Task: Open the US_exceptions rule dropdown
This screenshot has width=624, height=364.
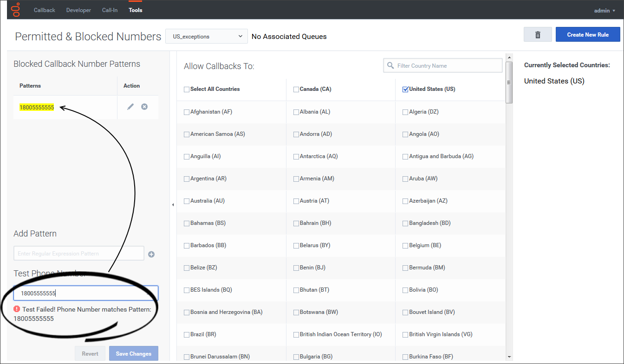Action: coord(206,36)
